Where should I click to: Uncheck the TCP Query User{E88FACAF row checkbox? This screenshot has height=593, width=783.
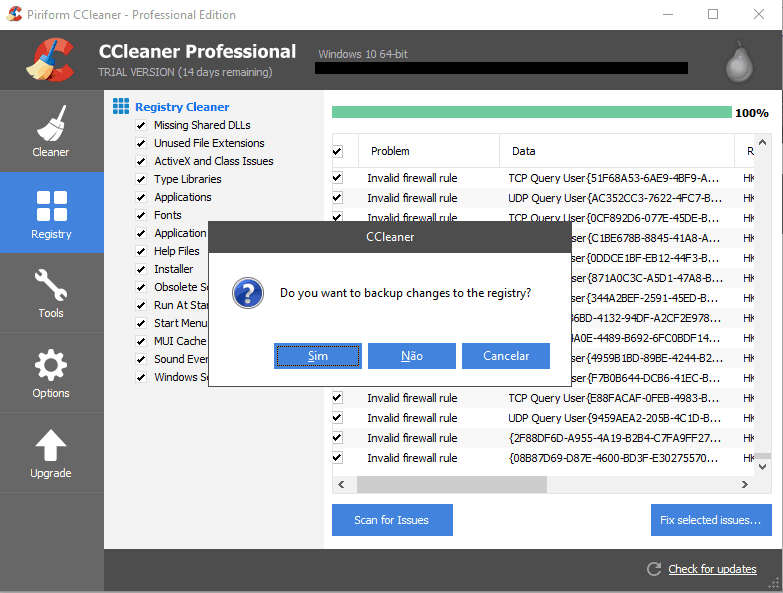(338, 398)
